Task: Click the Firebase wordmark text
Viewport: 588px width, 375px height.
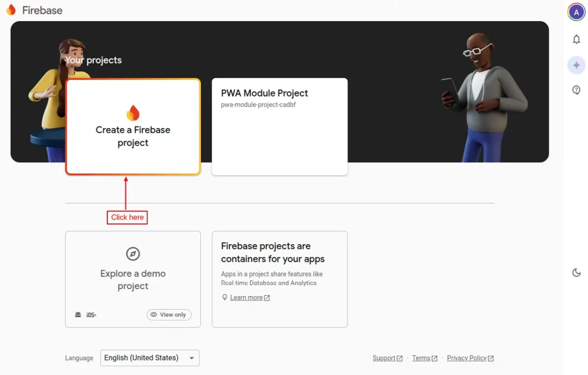Action: click(42, 10)
